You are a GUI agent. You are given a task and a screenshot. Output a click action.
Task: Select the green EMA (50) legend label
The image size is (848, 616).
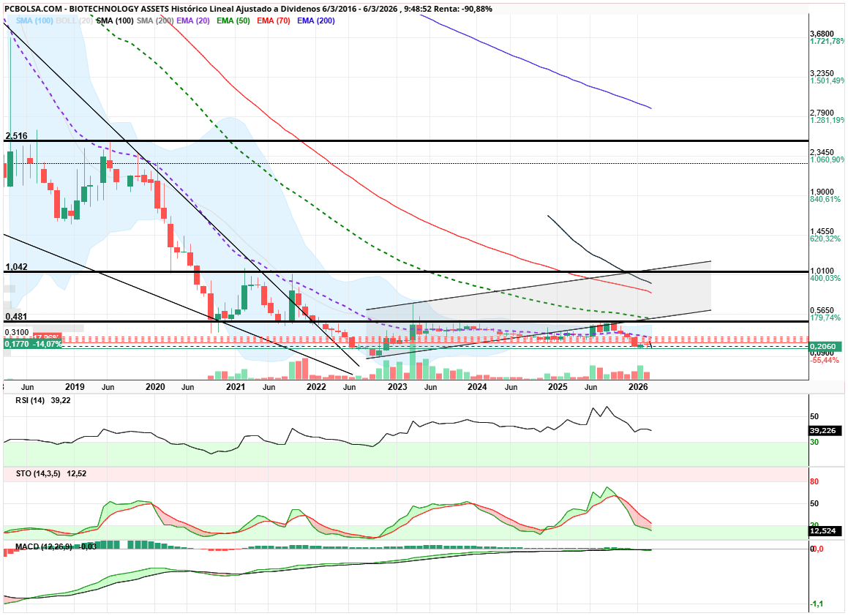pos(233,21)
